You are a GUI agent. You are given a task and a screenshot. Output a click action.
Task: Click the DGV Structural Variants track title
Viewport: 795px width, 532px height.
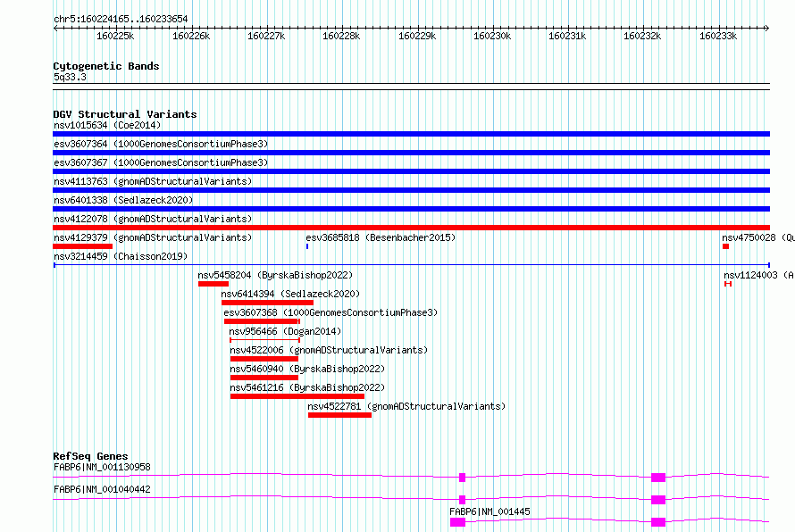(125, 114)
